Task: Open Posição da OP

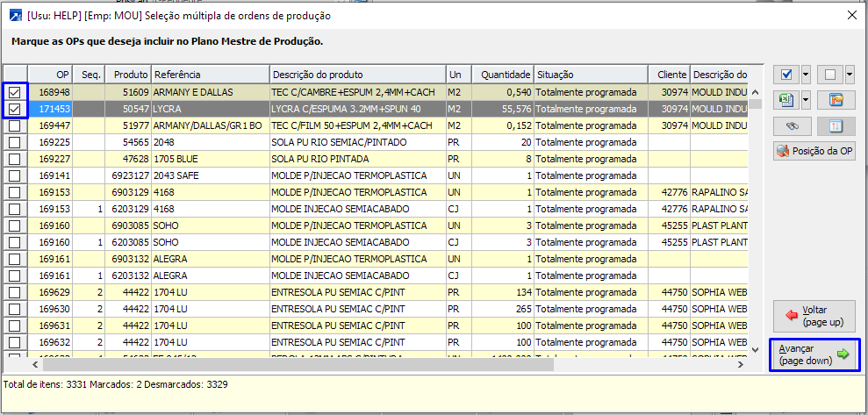Action: pos(814,151)
